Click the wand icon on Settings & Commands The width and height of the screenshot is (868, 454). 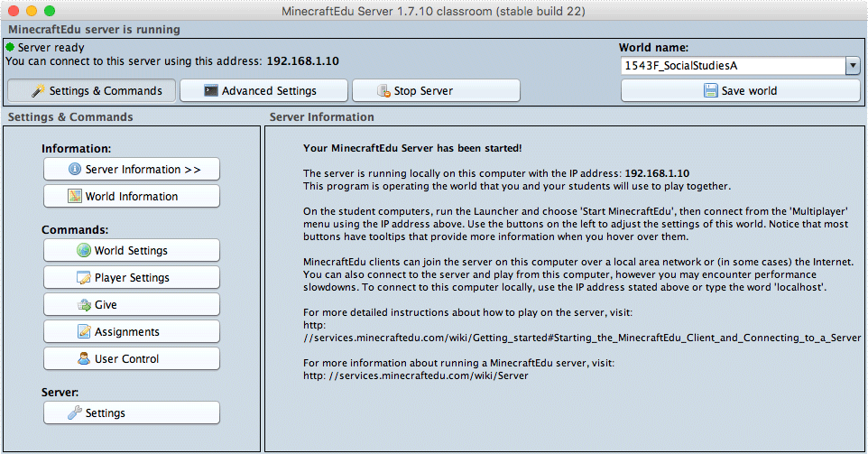pos(38,91)
